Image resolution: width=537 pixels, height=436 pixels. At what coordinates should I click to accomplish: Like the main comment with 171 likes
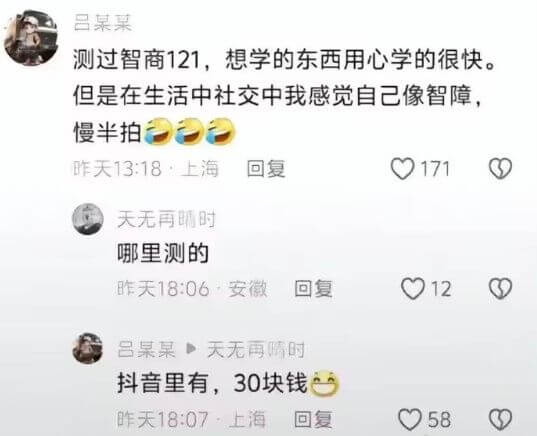(x=402, y=169)
